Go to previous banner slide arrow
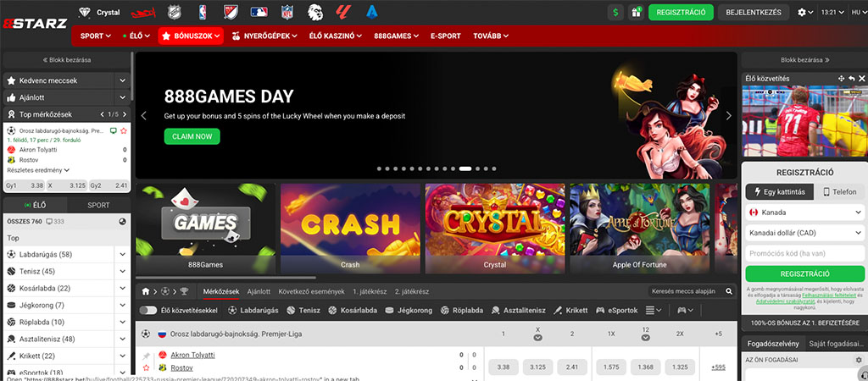The width and height of the screenshot is (868, 381). coord(144,116)
